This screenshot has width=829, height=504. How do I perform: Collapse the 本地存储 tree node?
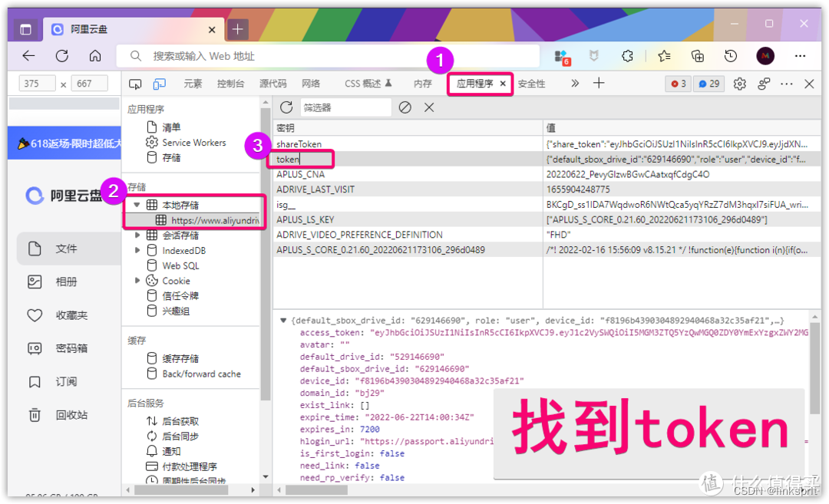(137, 205)
